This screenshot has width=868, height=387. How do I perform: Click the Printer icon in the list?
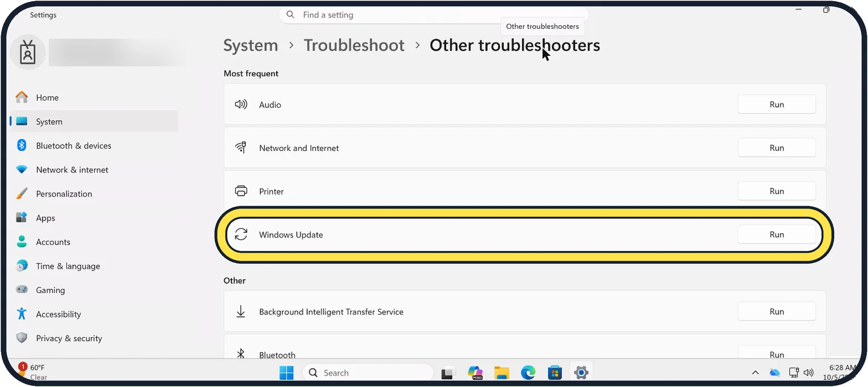(x=241, y=191)
